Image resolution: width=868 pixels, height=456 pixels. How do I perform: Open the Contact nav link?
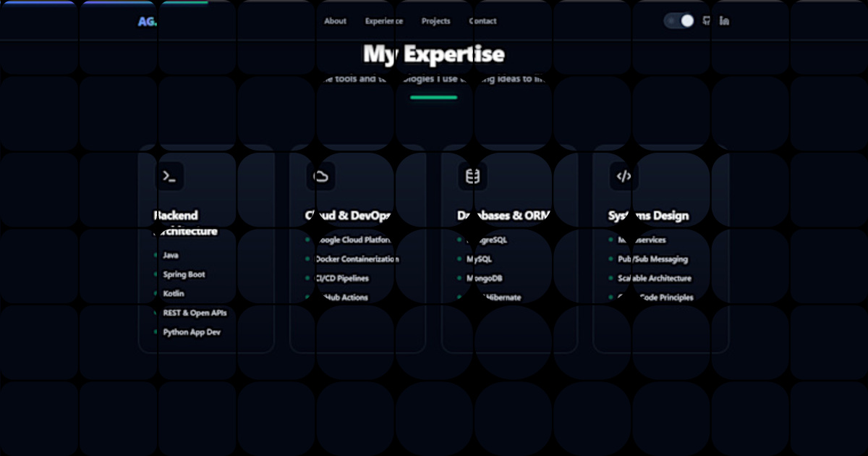(482, 21)
